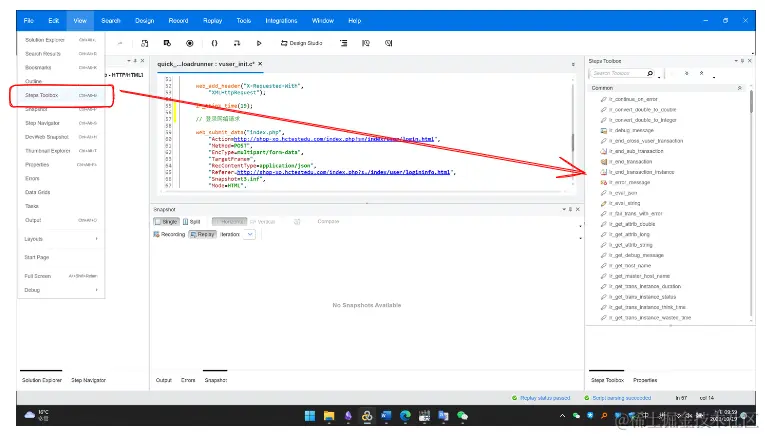Open the Edit menu
This screenshot has width=765, height=436.
coord(54,20)
